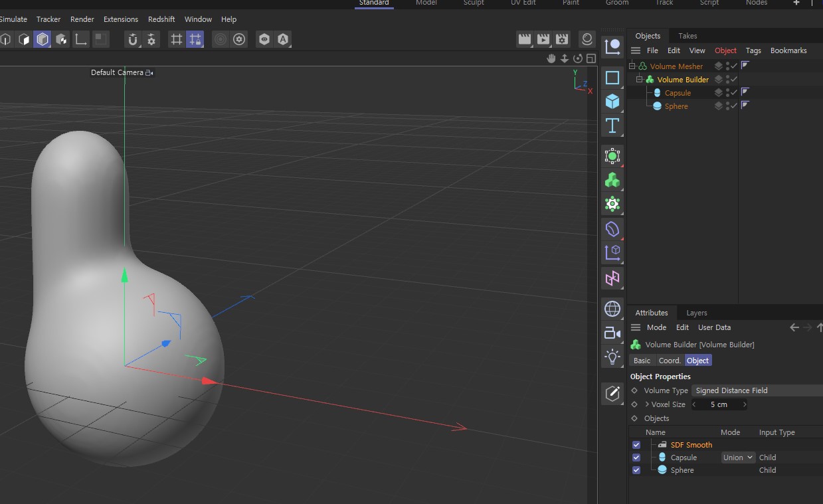Click the hexagon eye viewport filter icon
Image resolution: width=823 pixels, height=504 pixels.
[x=264, y=39]
